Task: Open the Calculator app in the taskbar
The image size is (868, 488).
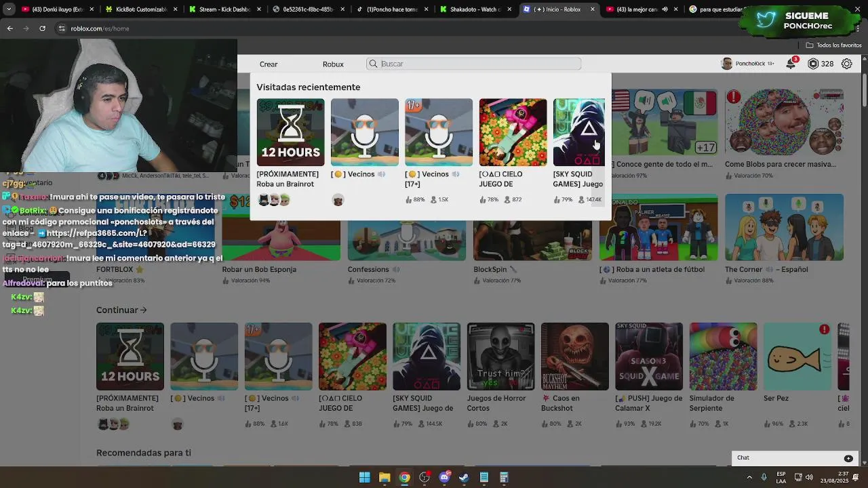Action: pyautogui.click(x=504, y=477)
